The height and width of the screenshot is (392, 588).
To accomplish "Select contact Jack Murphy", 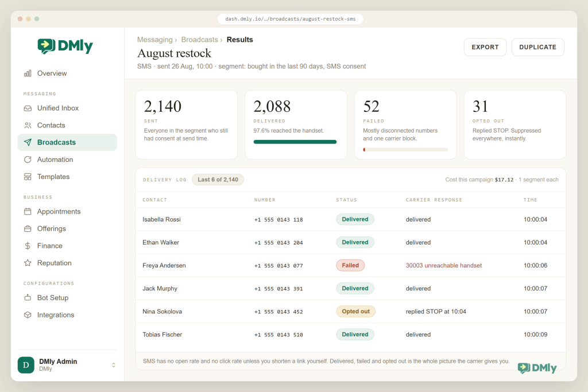I will coord(160,289).
